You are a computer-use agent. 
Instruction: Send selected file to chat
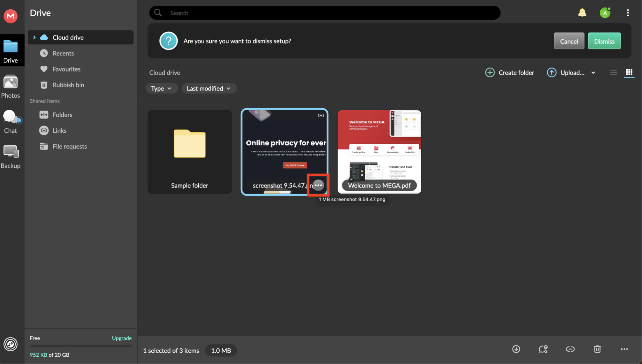[x=543, y=349]
